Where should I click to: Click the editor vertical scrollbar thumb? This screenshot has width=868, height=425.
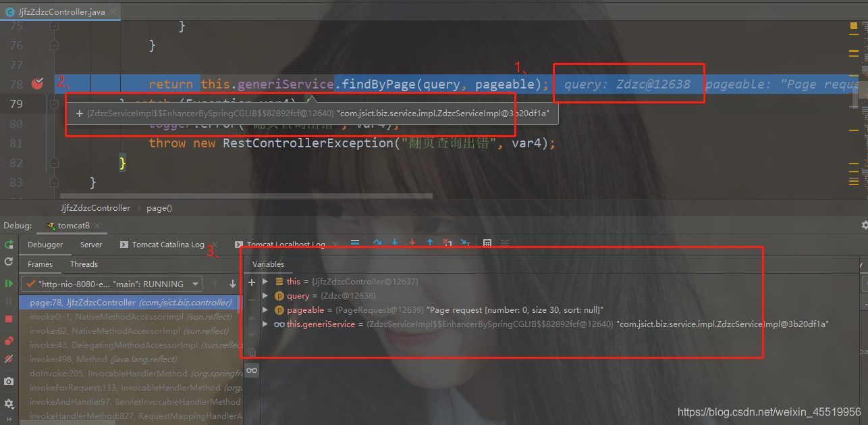point(855,97)
